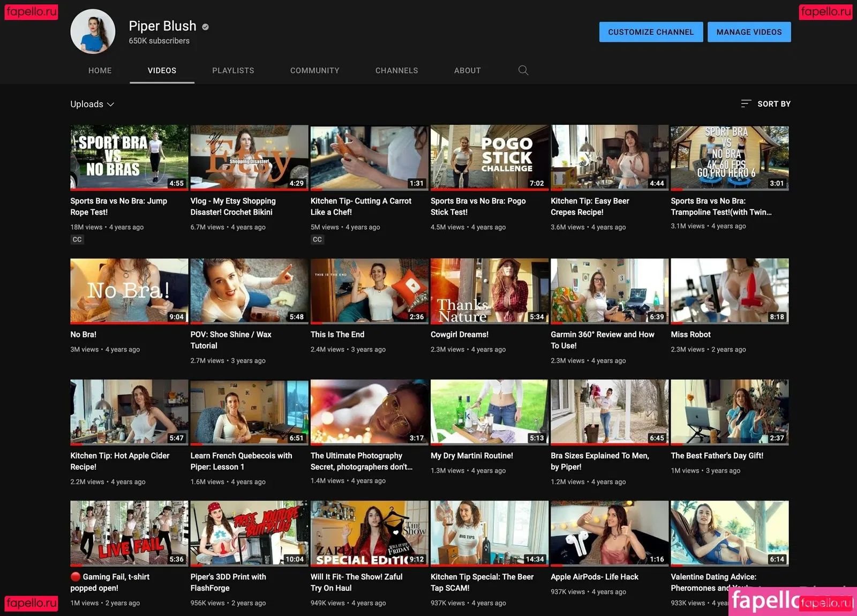Click CC badge under Cutting A Carrot video
This screenshot has height=616, width=857.
[x=317, y=239]
